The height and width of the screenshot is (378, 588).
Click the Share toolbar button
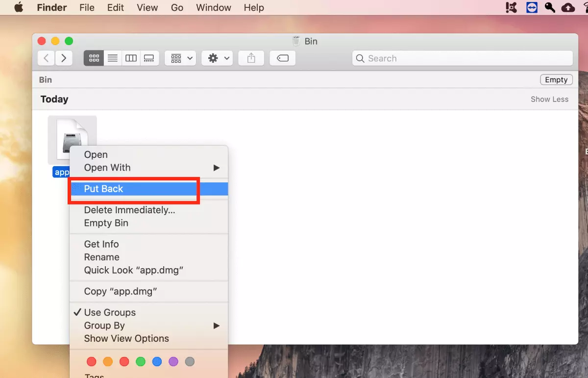pos(251,58)
